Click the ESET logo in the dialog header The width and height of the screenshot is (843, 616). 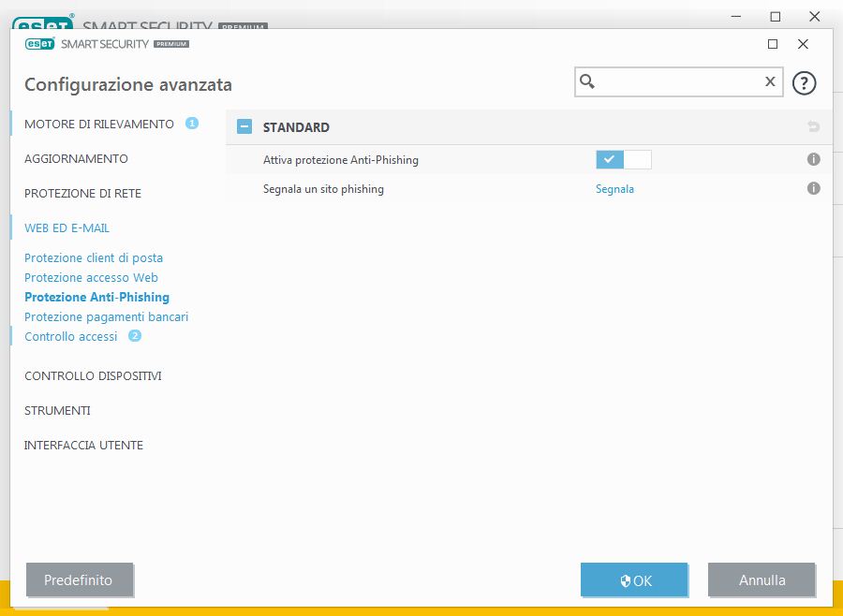click(39, 44)
